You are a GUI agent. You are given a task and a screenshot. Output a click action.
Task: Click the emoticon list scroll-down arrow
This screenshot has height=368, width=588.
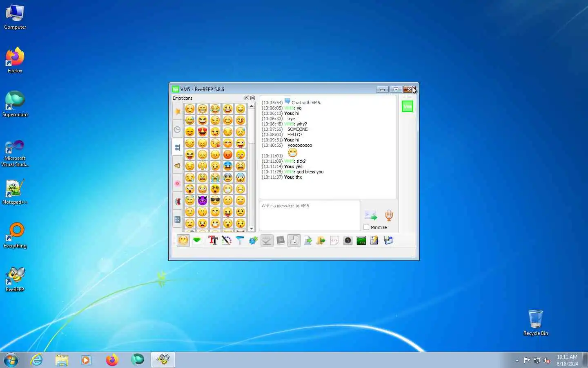click(x=252, y=229)
